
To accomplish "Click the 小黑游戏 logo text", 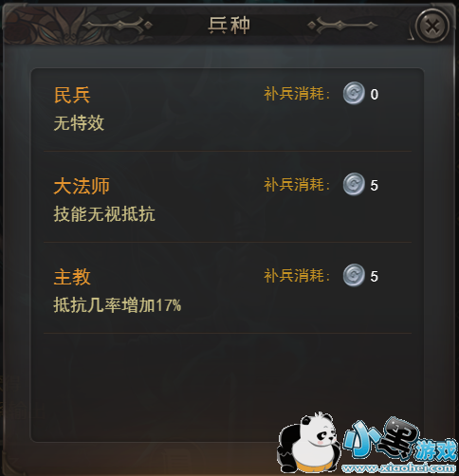I will click(x=400, y=440).
